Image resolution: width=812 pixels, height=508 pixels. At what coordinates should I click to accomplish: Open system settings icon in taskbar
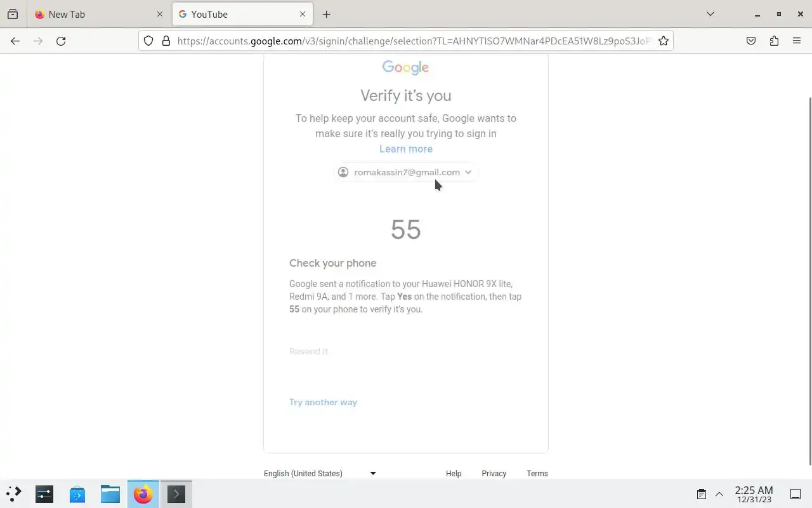(x=44, y=493)
